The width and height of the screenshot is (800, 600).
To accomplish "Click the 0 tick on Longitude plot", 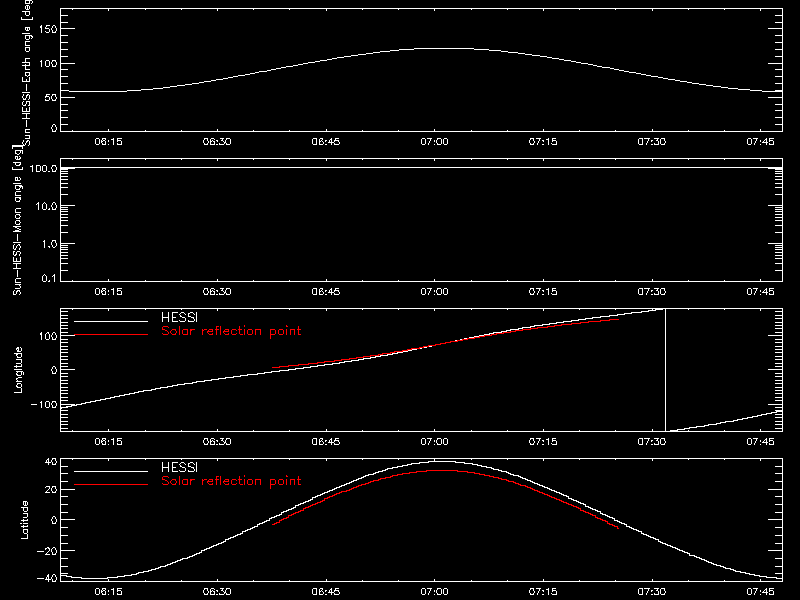I will (54, 370).
